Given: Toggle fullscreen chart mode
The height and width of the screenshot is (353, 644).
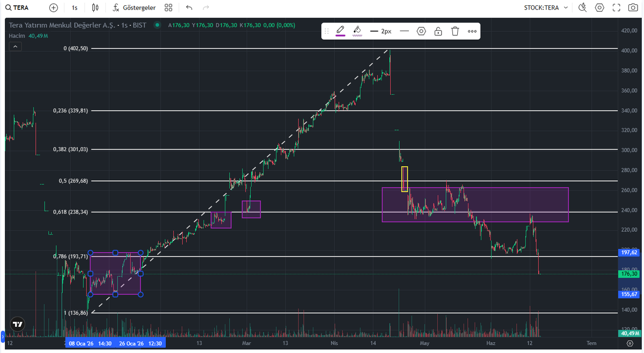Looking at the screenshot, I should coord(617,8).
